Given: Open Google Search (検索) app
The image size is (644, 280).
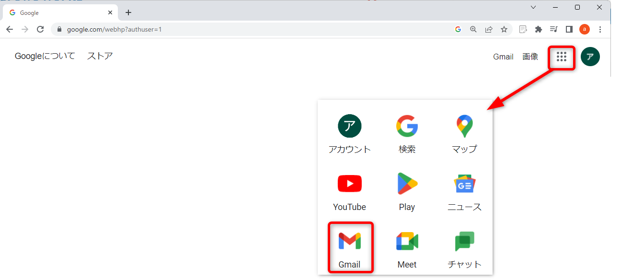Looking at the screenshot, I should 407,134.
